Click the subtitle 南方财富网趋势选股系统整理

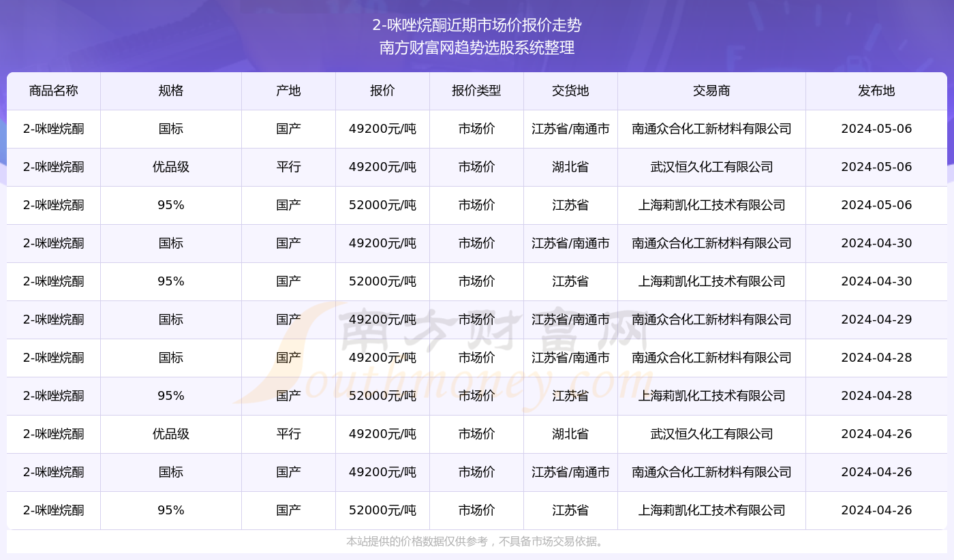pos(477,48)
